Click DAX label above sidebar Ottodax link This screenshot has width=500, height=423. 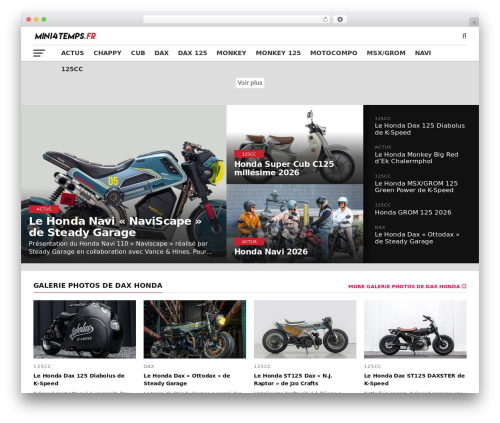coord(380,227)
